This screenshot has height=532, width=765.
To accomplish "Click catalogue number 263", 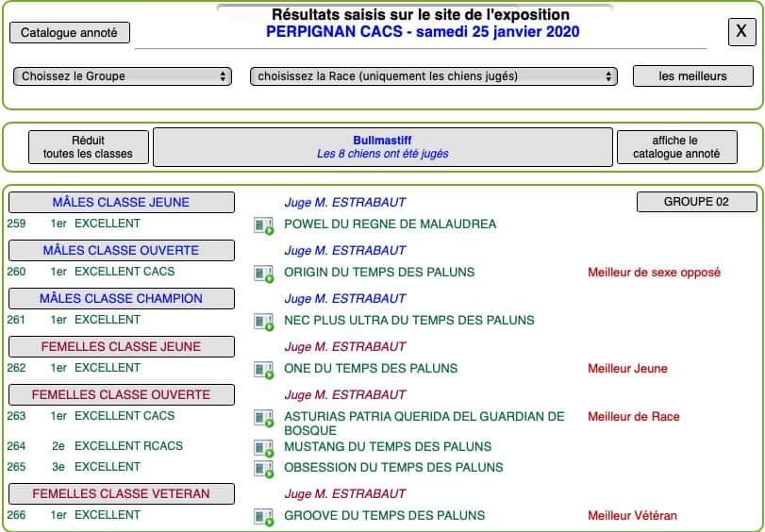I will (x=17, y=416).
